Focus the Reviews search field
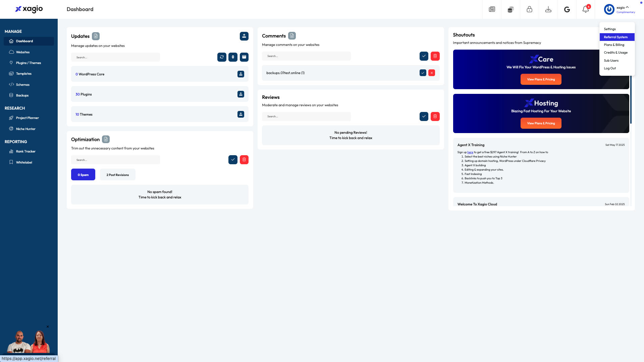Image resolution: width=644 pixels, height=362 pixels. coord(306,117)
